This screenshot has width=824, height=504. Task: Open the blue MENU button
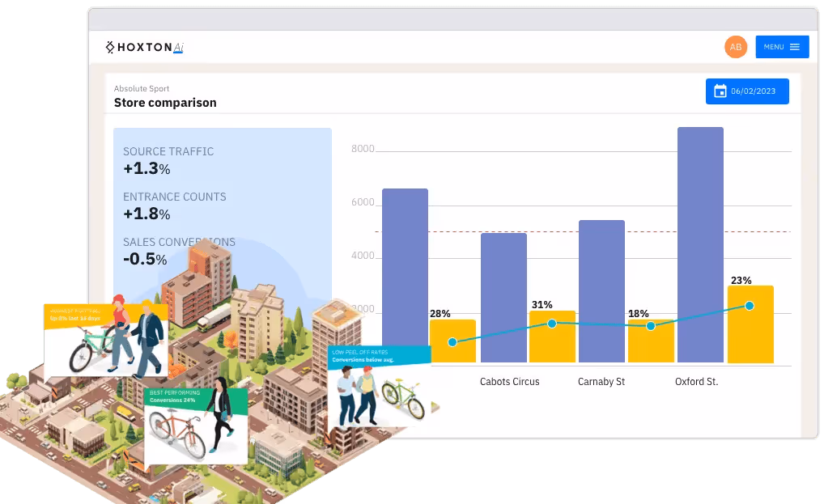[x=782, y=47]
